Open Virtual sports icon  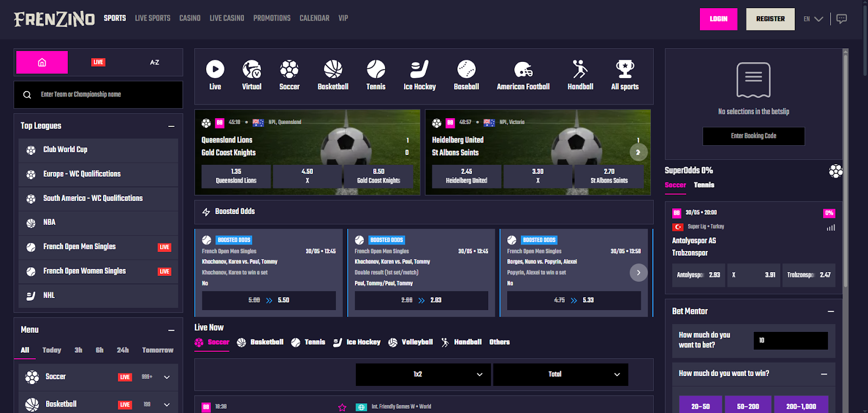pyautogui.click(x=252, y=69)
